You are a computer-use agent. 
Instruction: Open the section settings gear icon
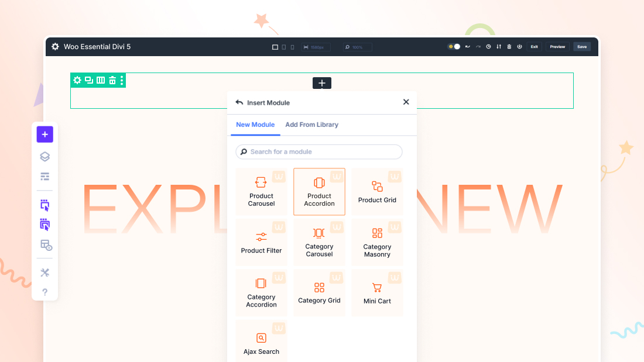(77, 80)
